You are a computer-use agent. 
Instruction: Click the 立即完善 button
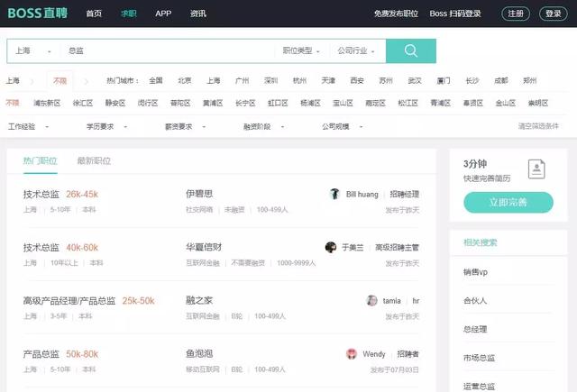[508, 202]
